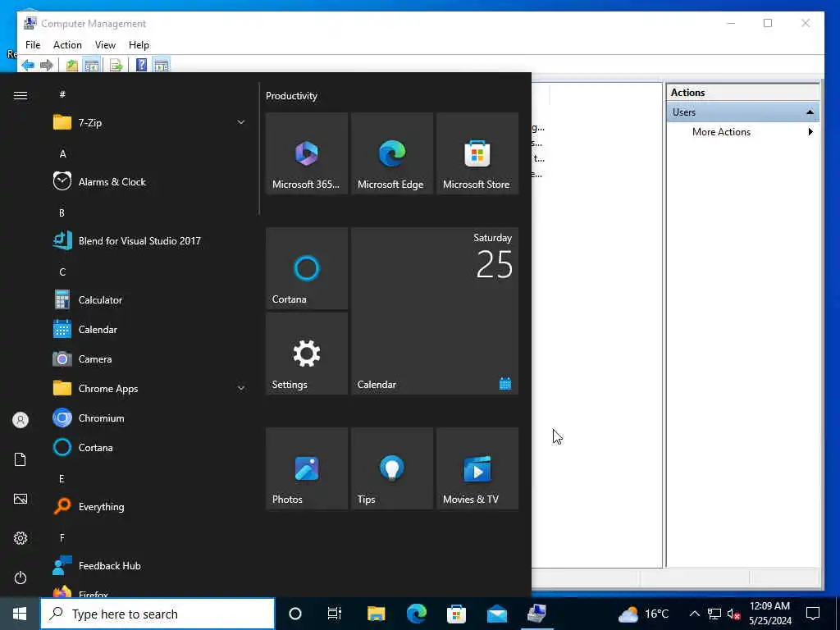This screenshot has height=630, width=840.
Task: Click More Actions in Actions pane
Action: [x=721, y=132]
